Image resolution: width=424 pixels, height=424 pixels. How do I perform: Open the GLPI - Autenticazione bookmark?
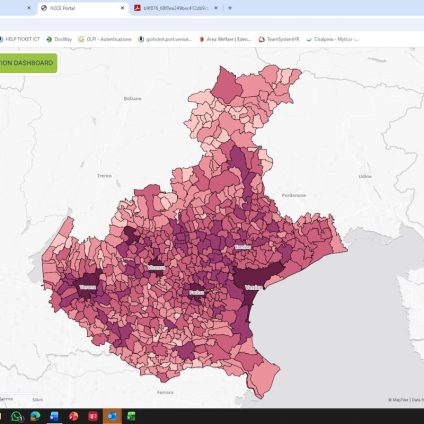click(x=105, y=39)
